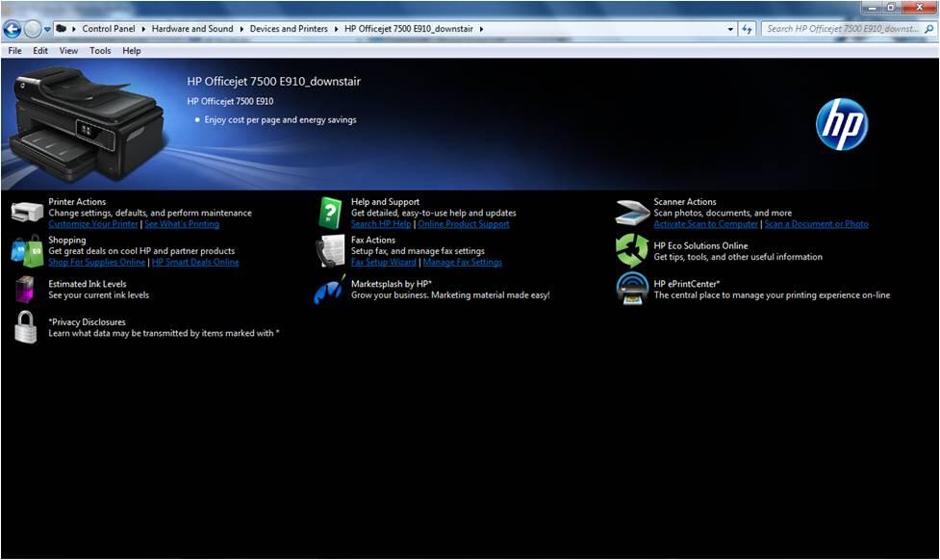
Task: Click the Scan a Document or Photo link
Action: click(816, 224)
